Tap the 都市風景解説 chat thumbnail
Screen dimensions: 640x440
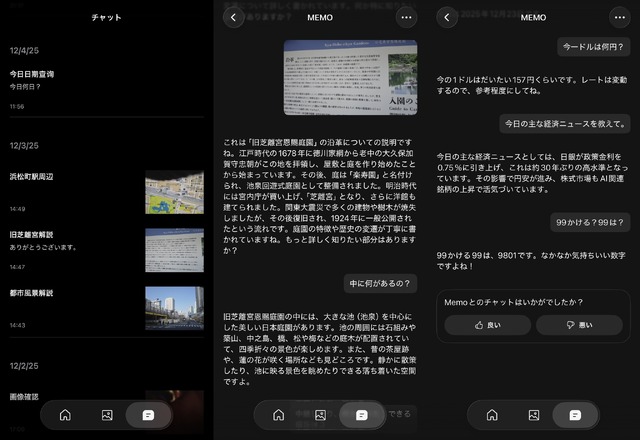click(x=174, y=308)
